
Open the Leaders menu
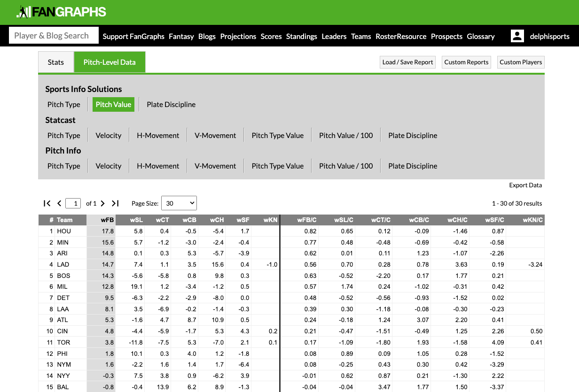334,36
